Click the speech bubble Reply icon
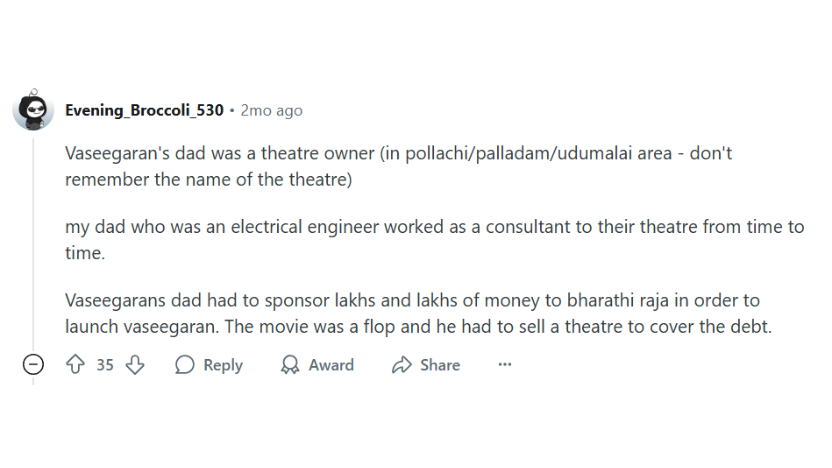The image size is (832, 468). [x=184, y=365]
